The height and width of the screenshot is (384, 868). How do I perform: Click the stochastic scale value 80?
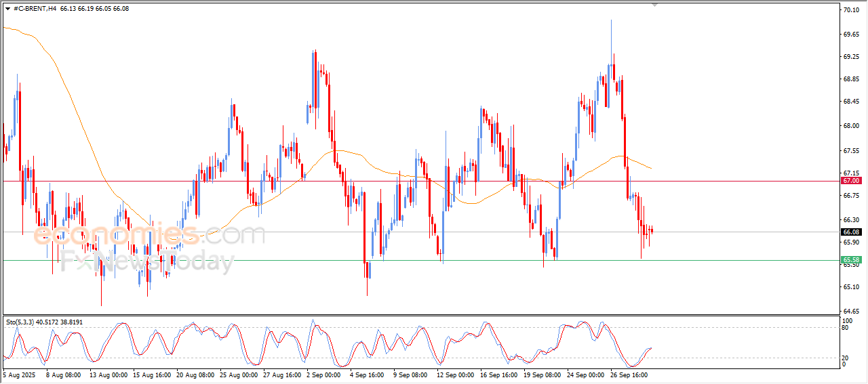pos(844,328)
